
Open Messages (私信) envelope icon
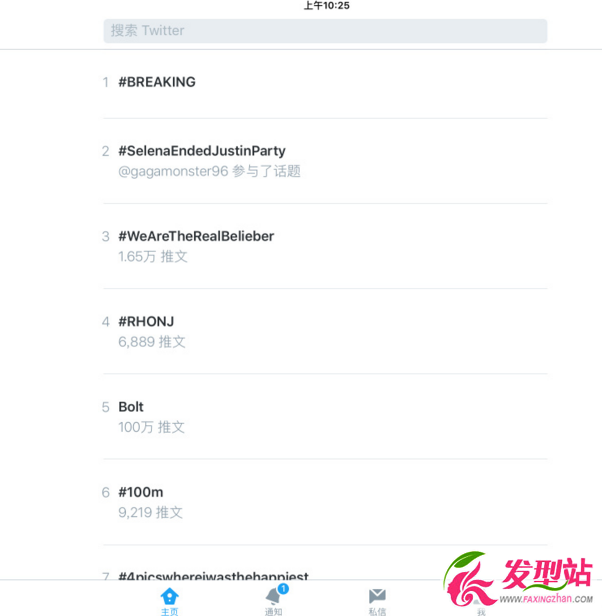pyautogui.click(x=377, y=596)
